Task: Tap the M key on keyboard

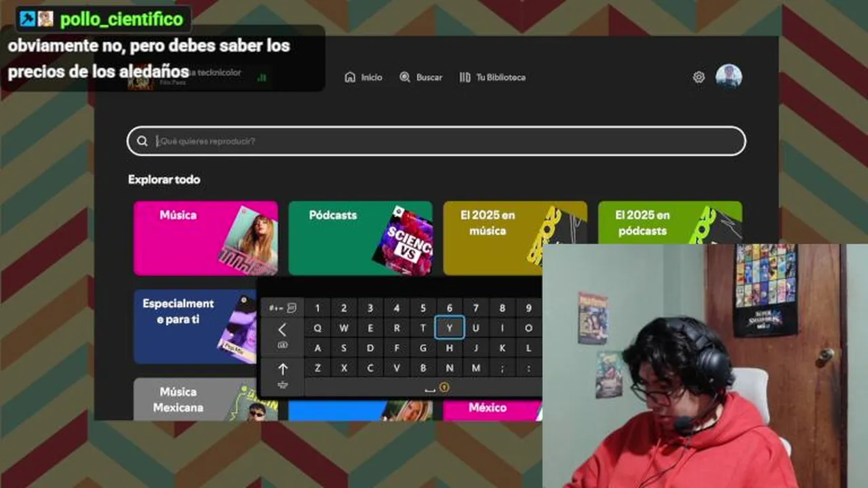Action: [476, 368]
